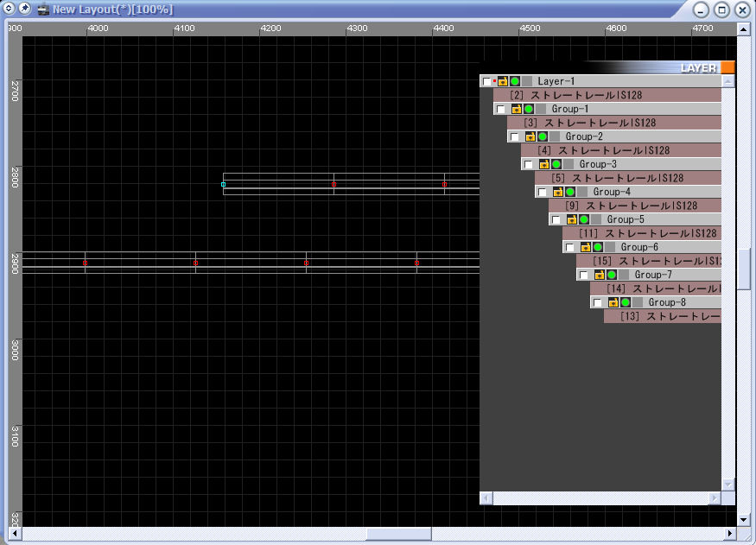The image size is (756, 545).
Task: Tick the Layer-1 checkbox
Action: 487,81
